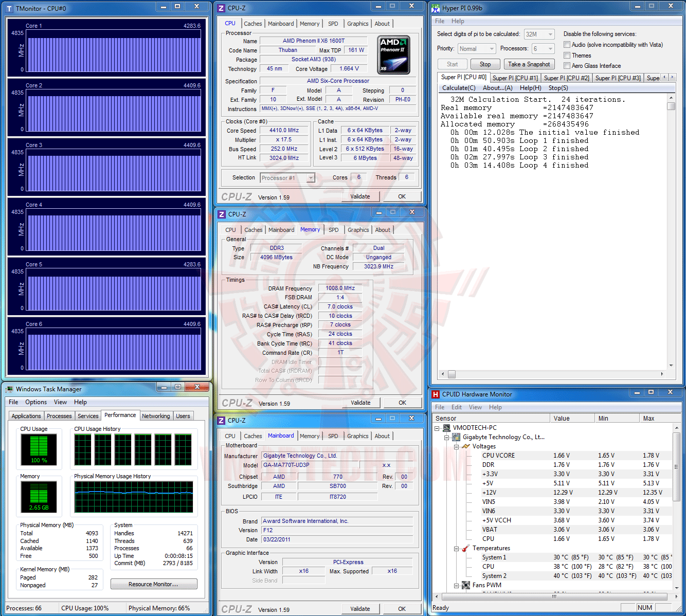Click the CPUID Hardware Monitor red H icon
Screen dimensions: 686x616
[436, 394]
